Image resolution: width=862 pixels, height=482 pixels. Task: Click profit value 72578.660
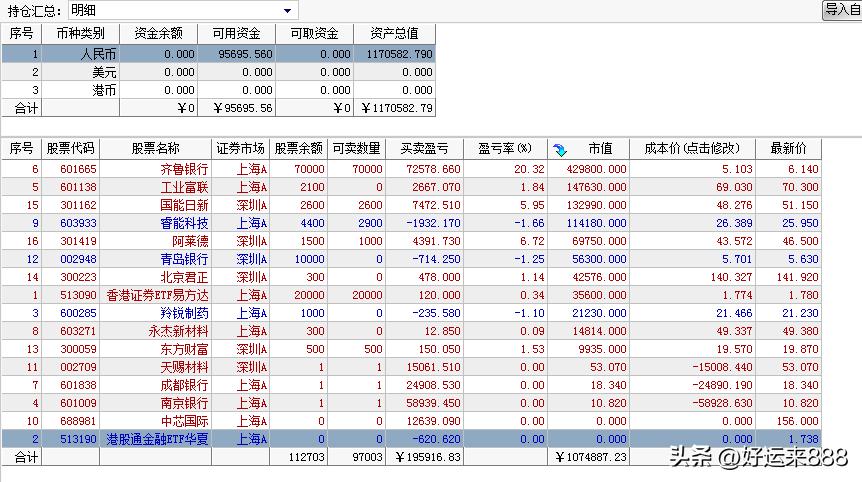click(433, 169)
